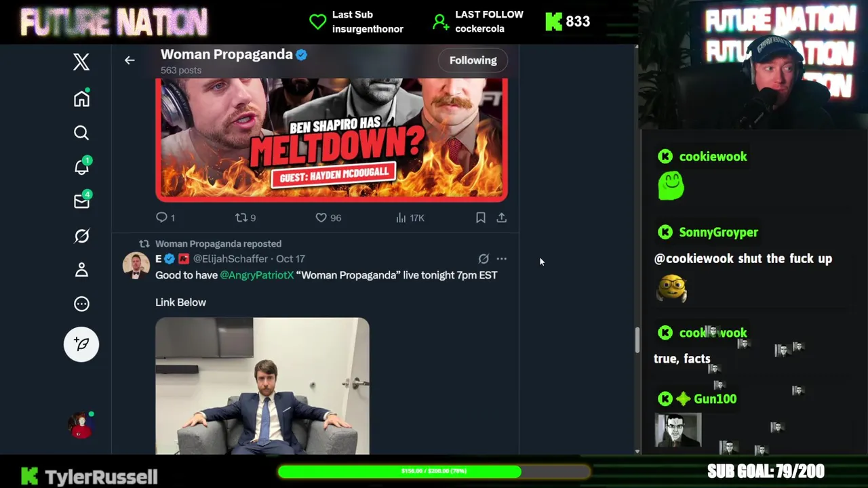
Task: Open @AngryPatriotX mention link
Action: point(257,275)
